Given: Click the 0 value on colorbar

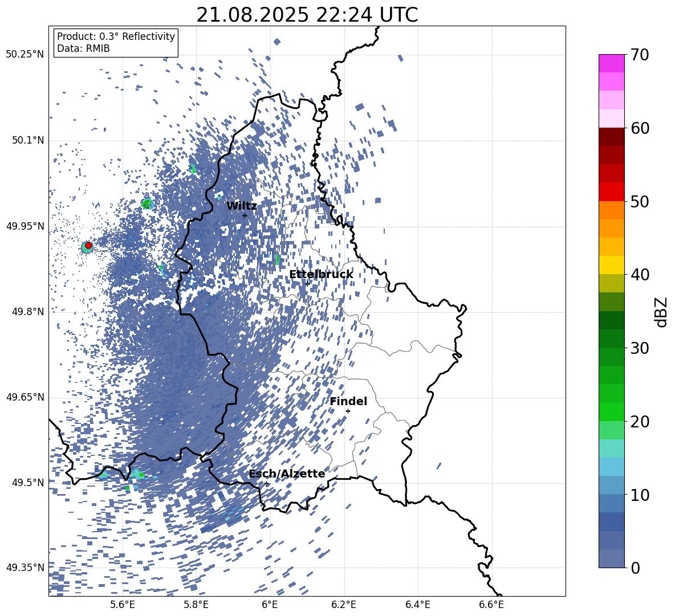Looking at the screenshot, I should (x=635, y=568).
